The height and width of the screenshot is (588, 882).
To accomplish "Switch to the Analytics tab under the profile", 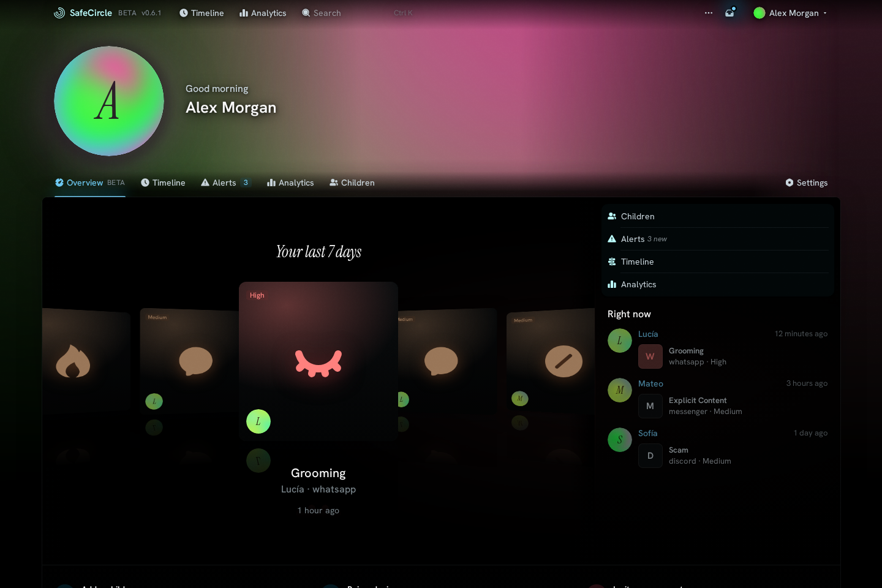I will tap(290, 183).
